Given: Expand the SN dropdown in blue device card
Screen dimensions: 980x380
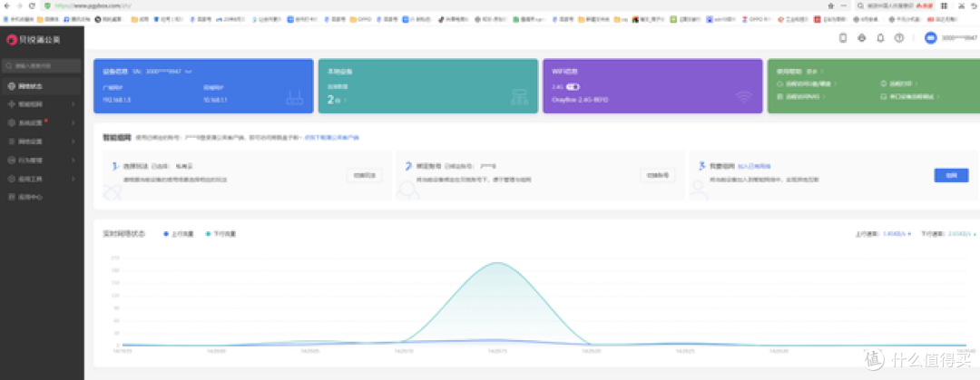Looking at the screenshot, I should coord(188,72).
